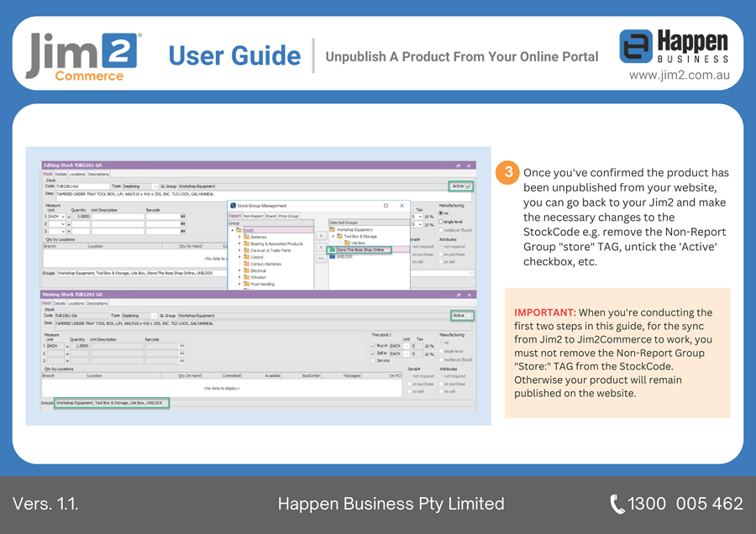Image resolution: width=756 pixels, height=534 pixels.
Task: Open the Price Group tab
Action: (288, 216)
